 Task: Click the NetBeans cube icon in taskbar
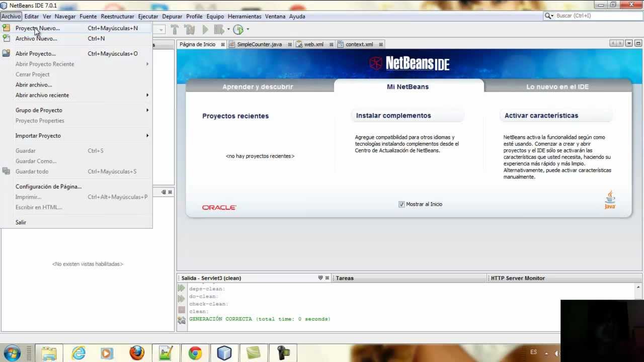(x=224, y=353)
